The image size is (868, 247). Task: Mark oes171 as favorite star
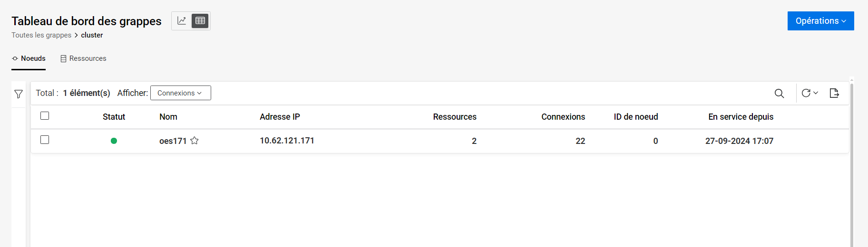click(x=195, y=141)
